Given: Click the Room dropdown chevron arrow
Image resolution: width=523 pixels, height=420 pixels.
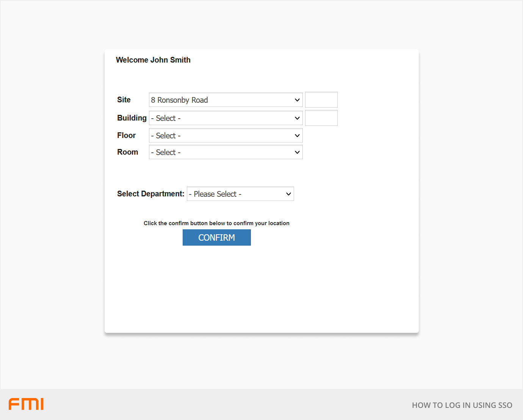Looking at the screenshot, I should tap(297, 152).
